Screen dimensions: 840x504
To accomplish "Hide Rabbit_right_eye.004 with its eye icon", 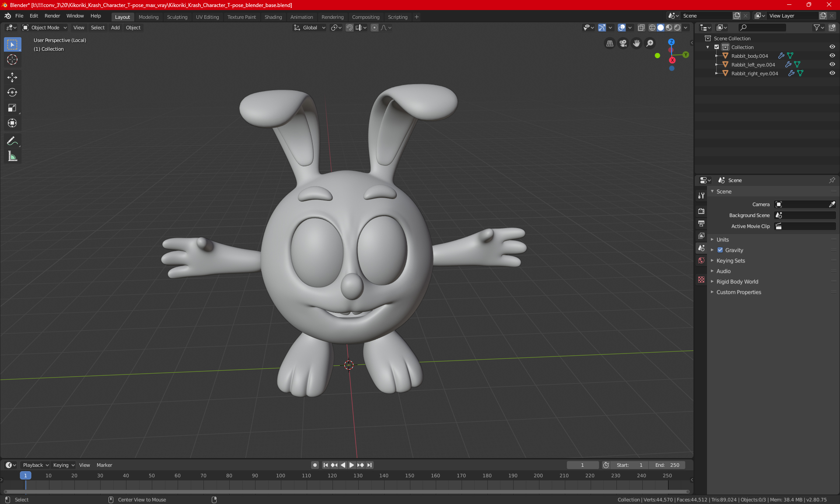I will 832,73.
